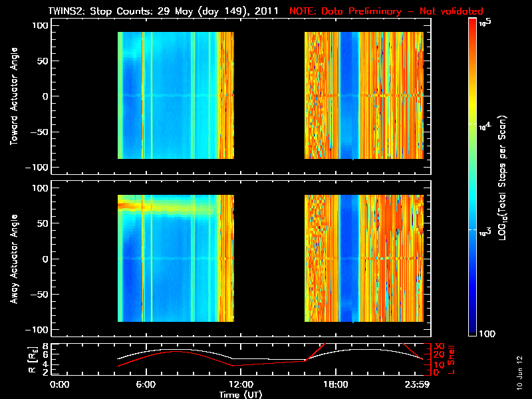The image size is (532, 399).
Task: Click the 'Time (UT)' x-axis label
Action: coord(241,394)
